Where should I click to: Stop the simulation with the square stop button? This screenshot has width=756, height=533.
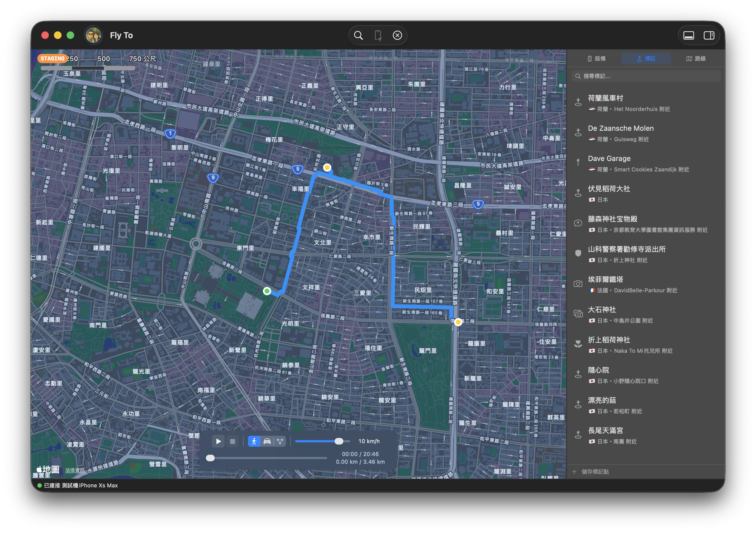[233, 441]
